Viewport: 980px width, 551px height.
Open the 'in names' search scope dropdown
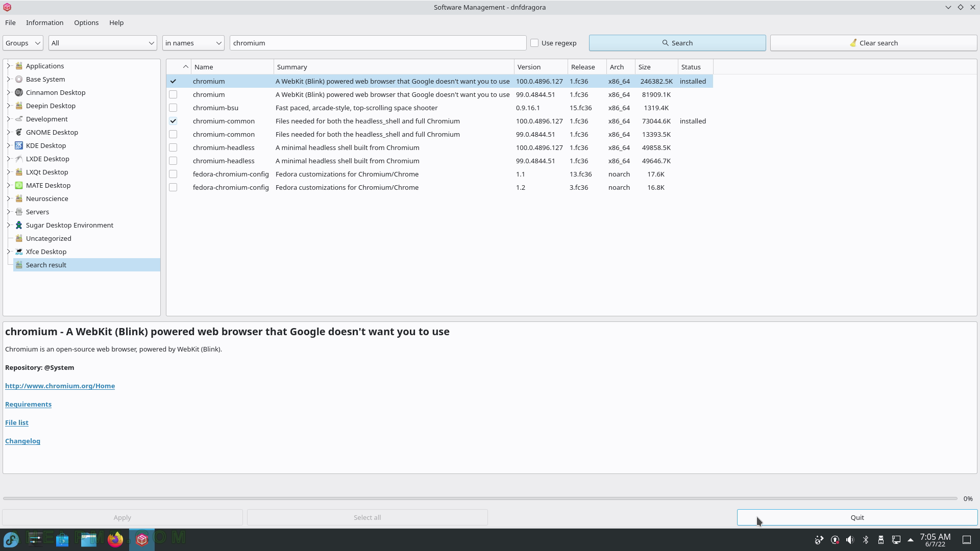[193, 43]
